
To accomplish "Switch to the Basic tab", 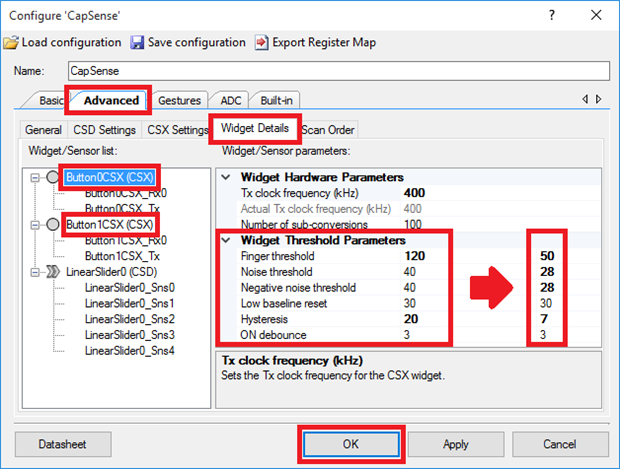I will 51,100.
